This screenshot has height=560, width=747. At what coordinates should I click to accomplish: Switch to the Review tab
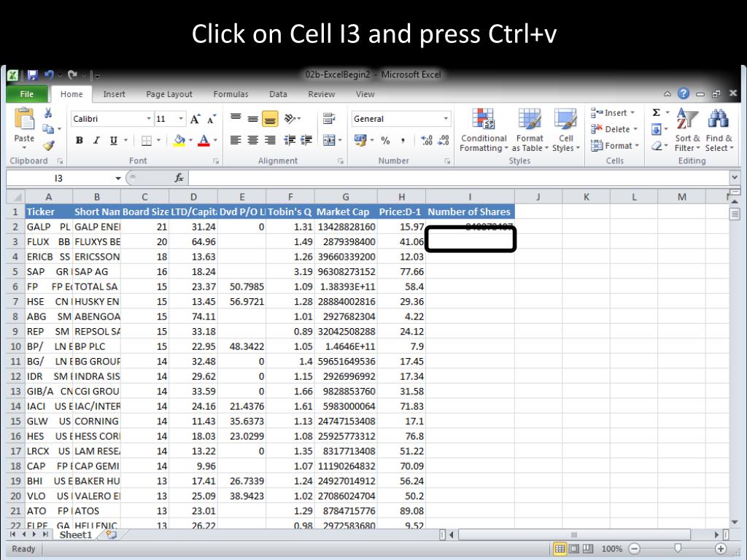pos(322,94)
